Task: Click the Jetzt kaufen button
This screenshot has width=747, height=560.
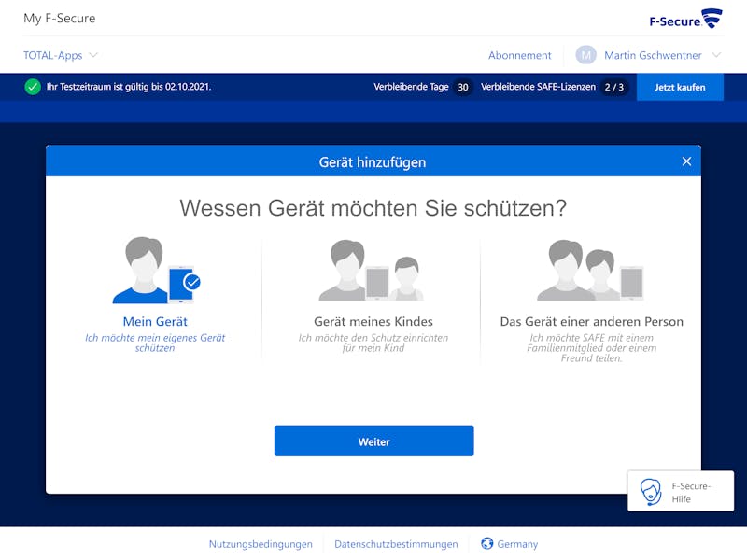Action: [680, 87]
